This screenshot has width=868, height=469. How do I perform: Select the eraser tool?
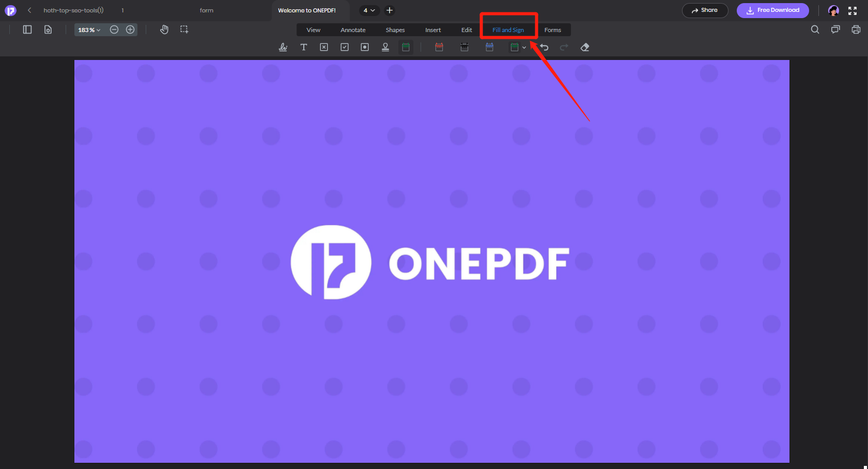click(x=585, y=47)
